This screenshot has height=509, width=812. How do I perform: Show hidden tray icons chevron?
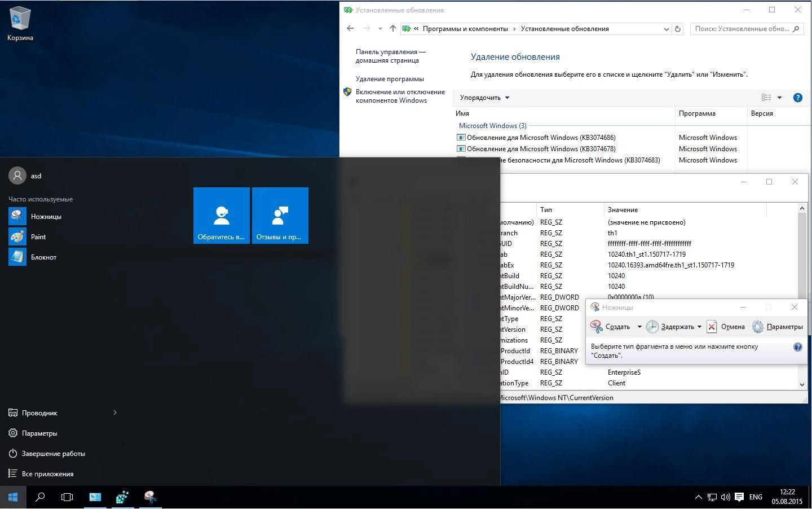click(x=698, y=497)
